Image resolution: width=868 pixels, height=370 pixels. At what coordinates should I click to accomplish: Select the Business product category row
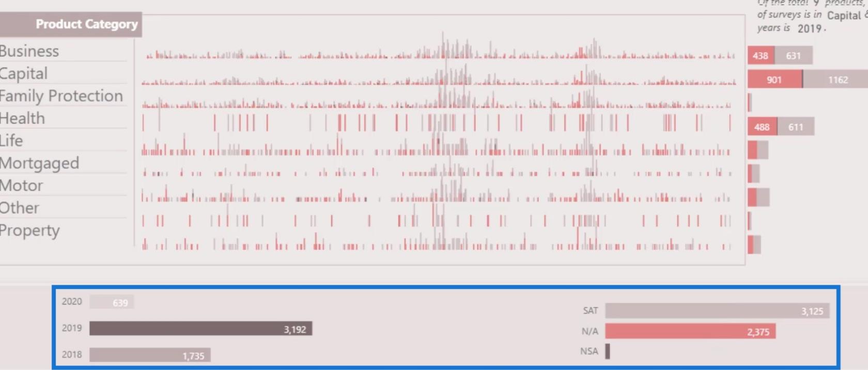click(x=62, y=51)
